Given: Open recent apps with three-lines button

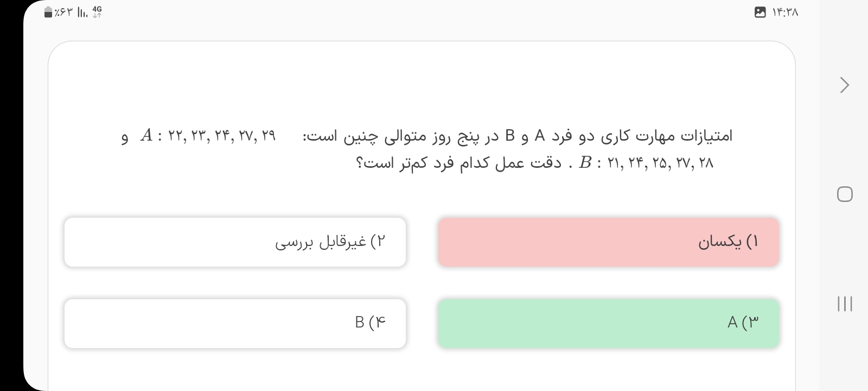Looking at the screenshot, I should click(x=845, y=304).
